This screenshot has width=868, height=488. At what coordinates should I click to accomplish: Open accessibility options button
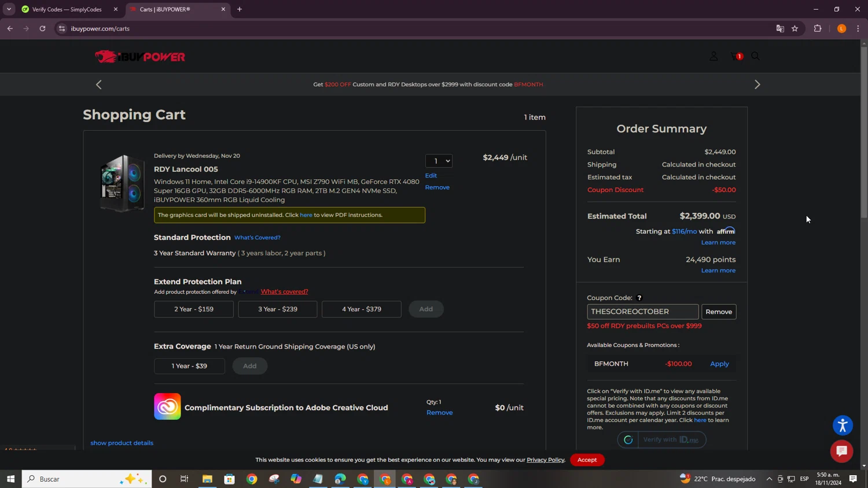843,426
